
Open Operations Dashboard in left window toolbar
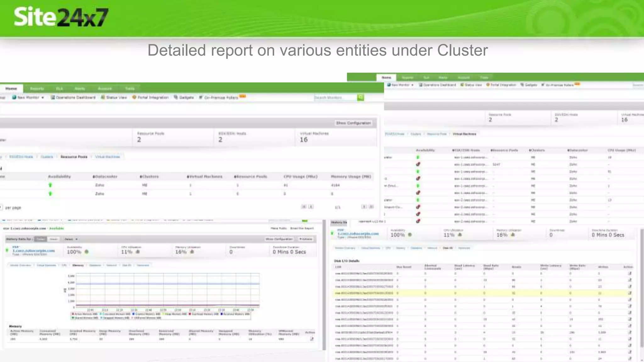73,97
